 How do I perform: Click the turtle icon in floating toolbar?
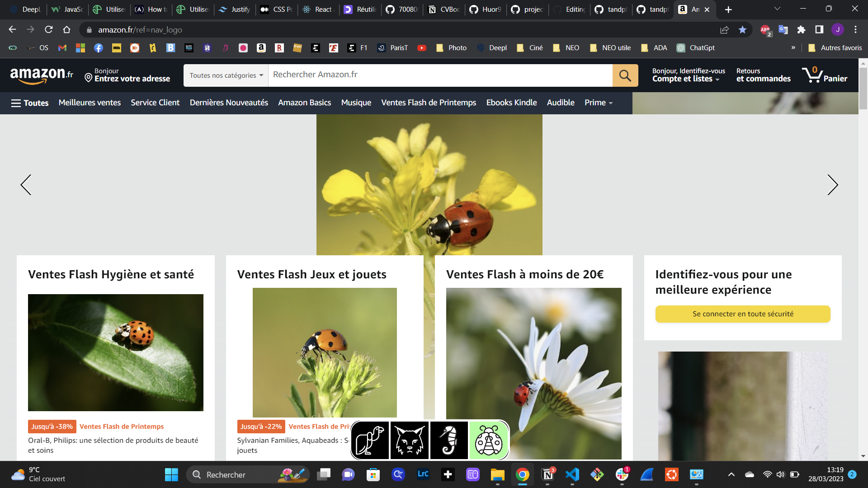[x=370, y=441]
